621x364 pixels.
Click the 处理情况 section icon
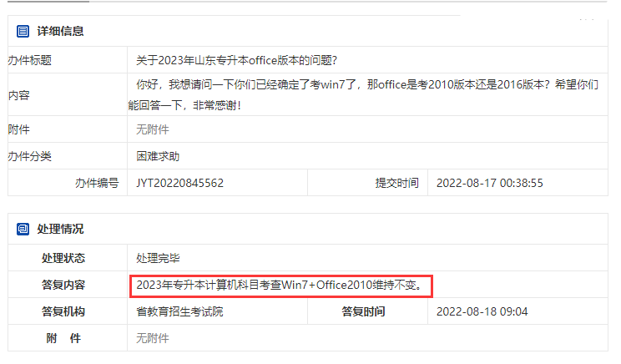23,229
